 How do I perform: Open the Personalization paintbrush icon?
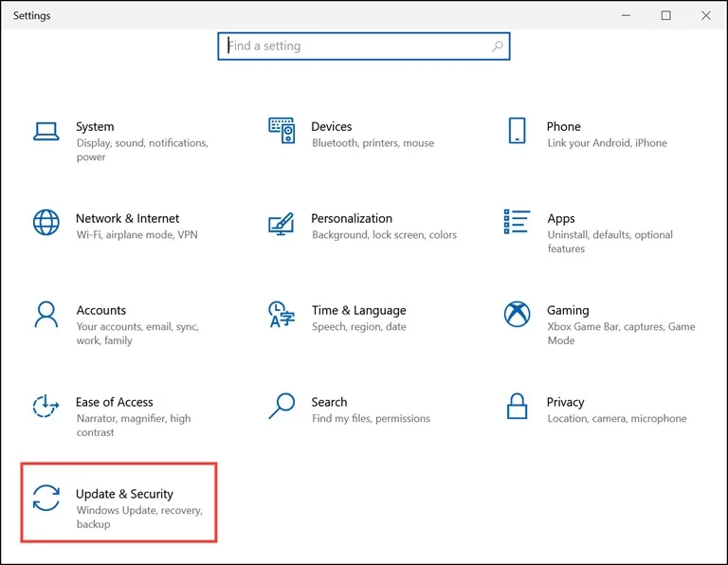(282, 224)
